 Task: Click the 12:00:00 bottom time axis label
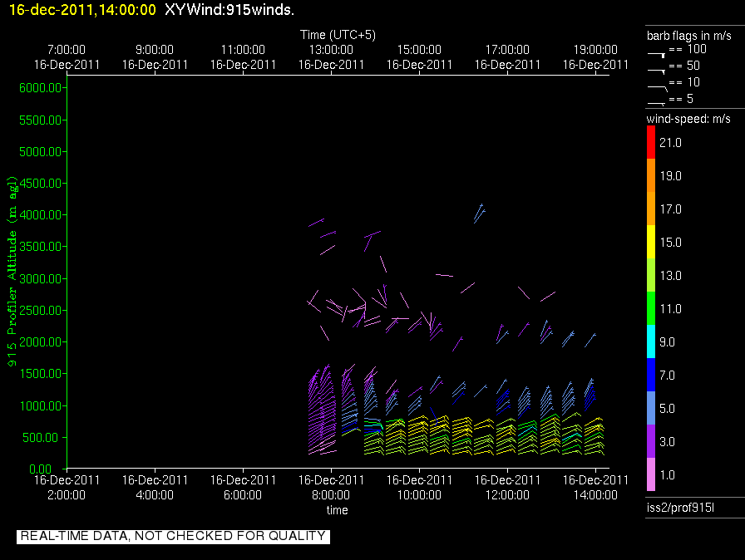tap(507, 495)
